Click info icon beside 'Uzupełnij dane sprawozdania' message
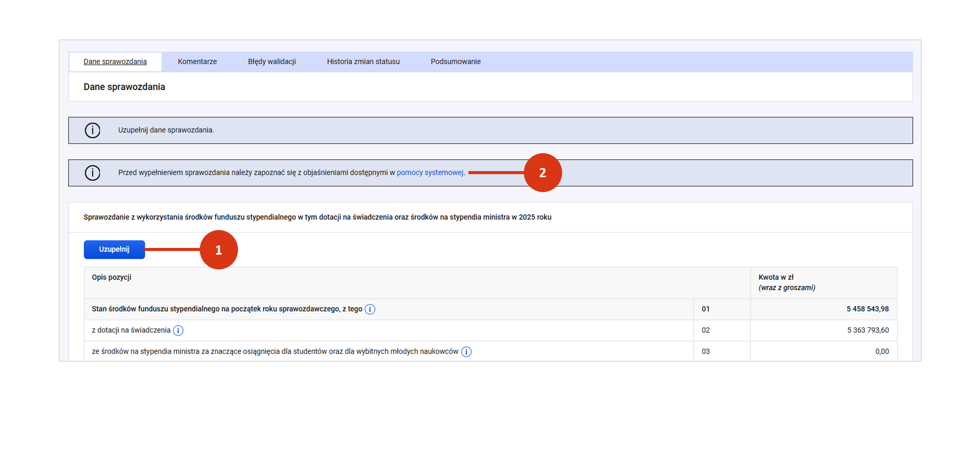The width and height of the screenshot is (980, 460). point(93,130)
